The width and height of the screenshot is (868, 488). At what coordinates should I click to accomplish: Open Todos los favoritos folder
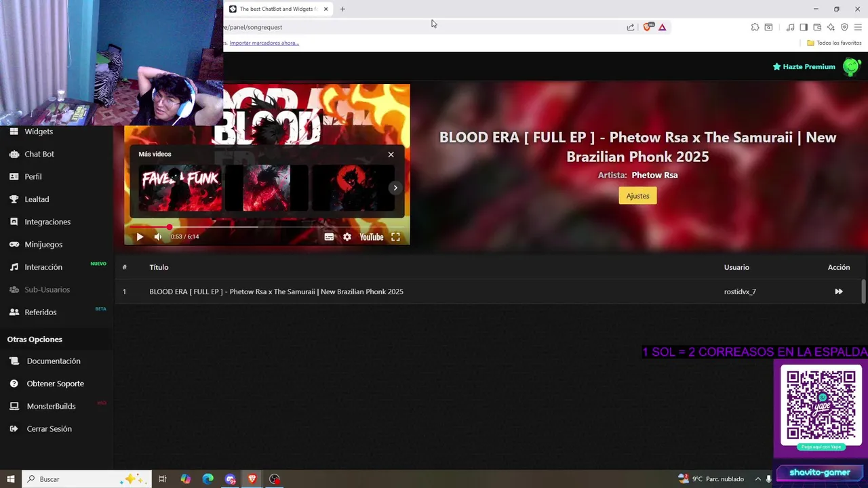pyautogui.click(x=834, y=43)
